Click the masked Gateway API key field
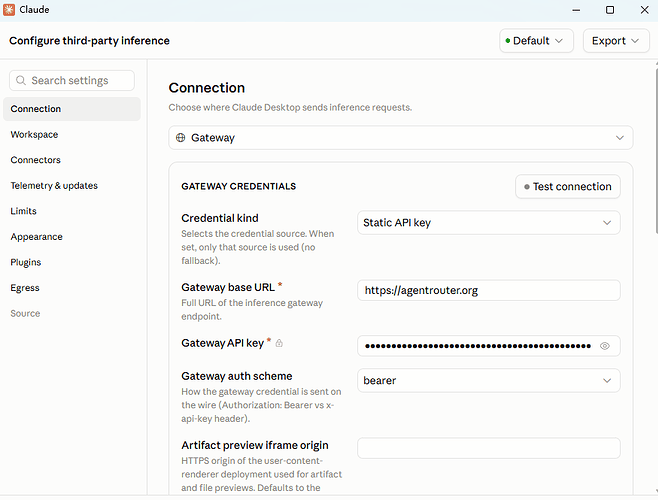Screen dimensions: 658x500 click(x=488, y=346)
